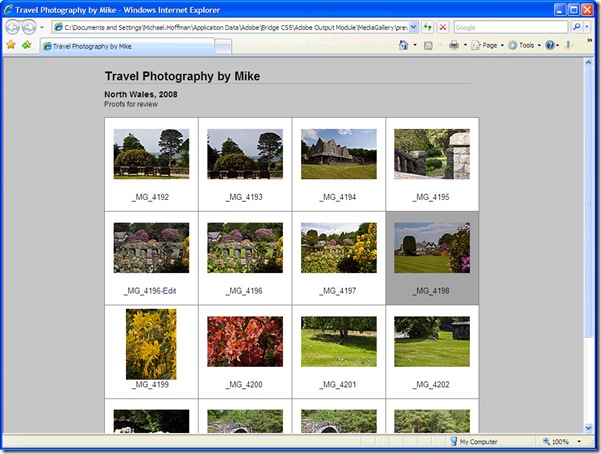
Task: Open thumbnail _MG_4202
Action: pos(432,341)
